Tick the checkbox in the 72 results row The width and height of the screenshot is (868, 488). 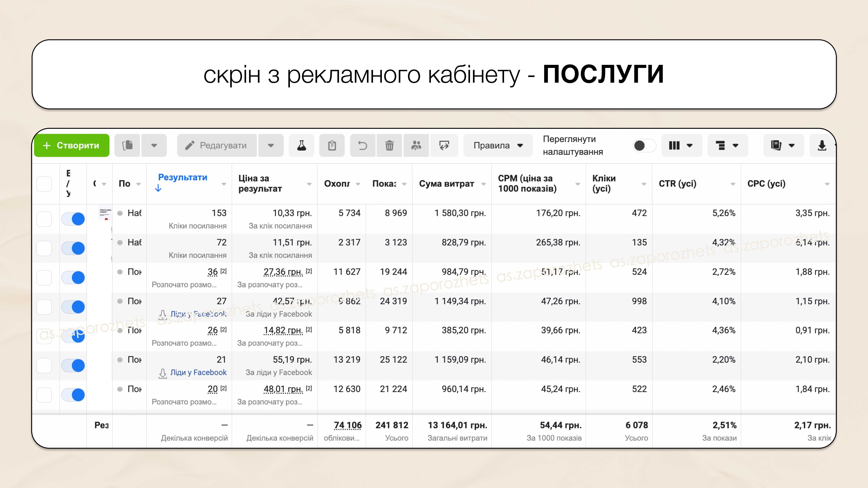44,249
